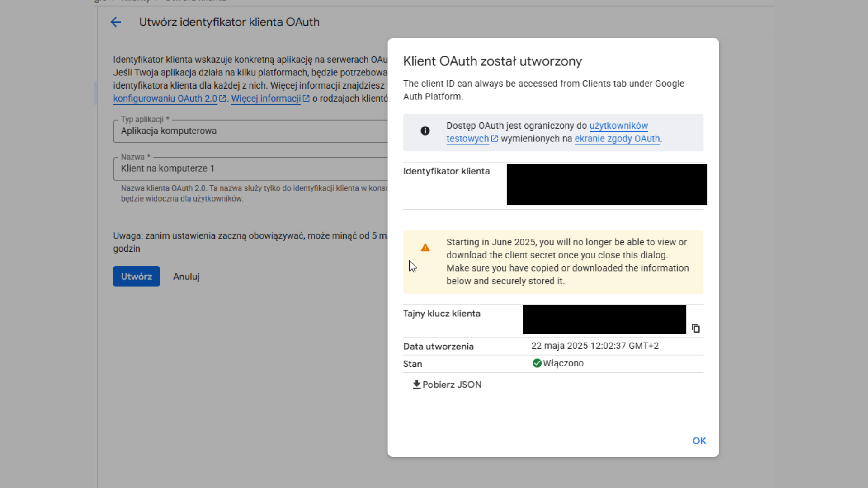Select the creation date value '22 maja 2025 12:02:37 GMT+2'
868x488 pixels.
pyautogui.click(x=595, y=346)
